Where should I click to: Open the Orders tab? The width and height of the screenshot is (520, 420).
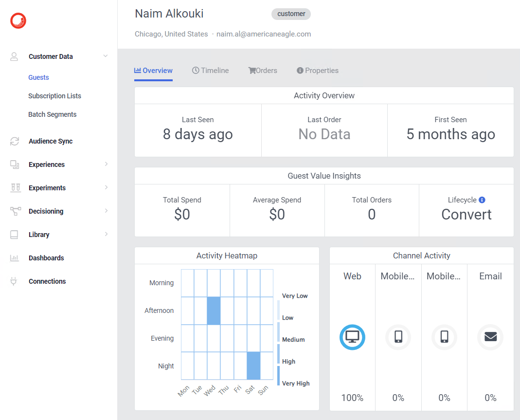coord(263,71)
